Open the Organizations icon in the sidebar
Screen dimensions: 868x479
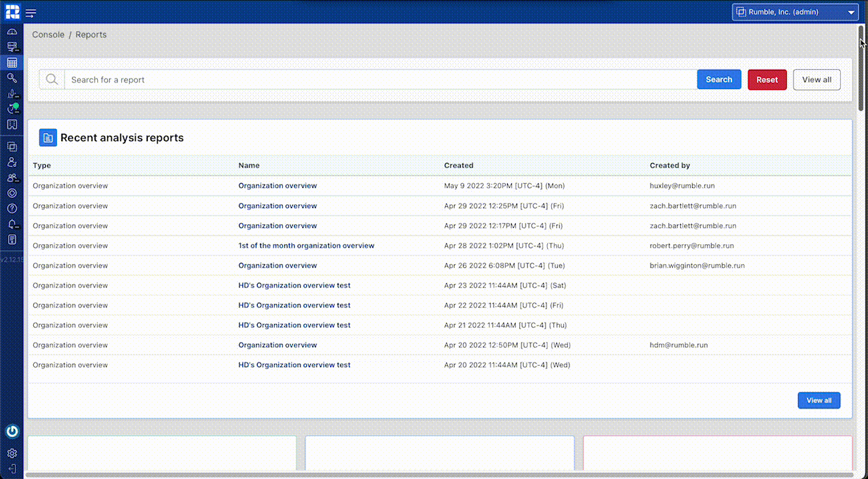pyautogui.click(x=12, y=145)
